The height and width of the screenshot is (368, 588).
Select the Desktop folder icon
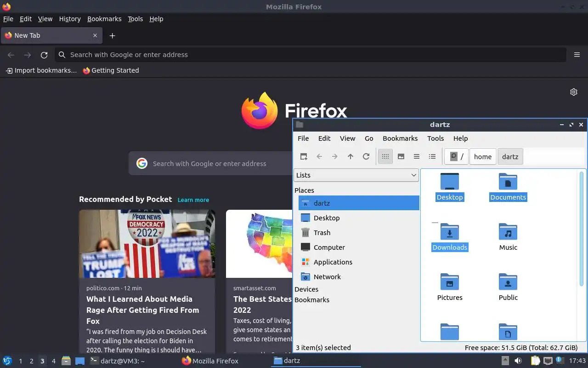pyautogui.click(x=450, y=187)
